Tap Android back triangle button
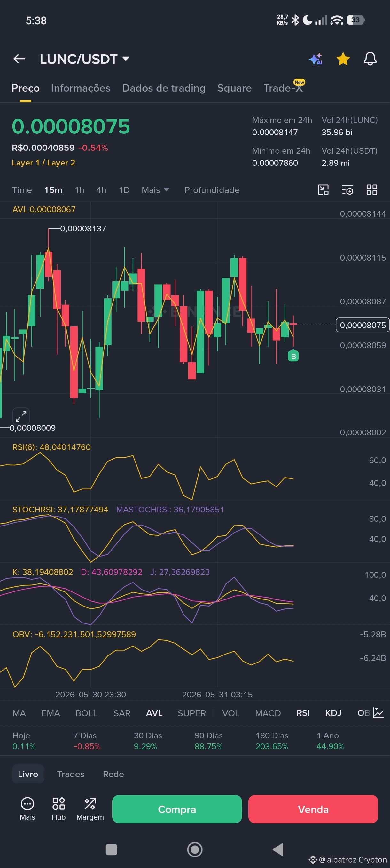This screenshot has width=390, height=868. point(278,849)
